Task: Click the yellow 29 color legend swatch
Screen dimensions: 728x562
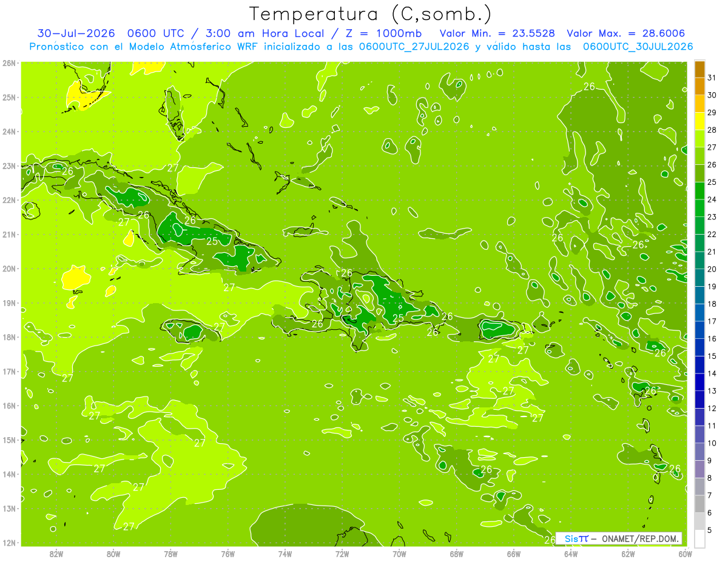Action: point(699,121)
